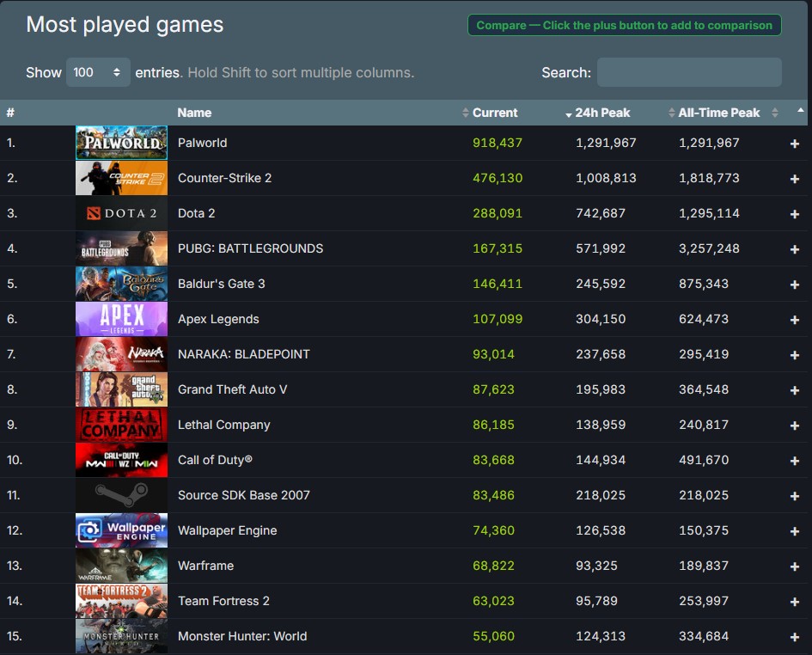Sort table by Name column header
The height and width of the screenshot is (655, 812).
tap(194, 113)
